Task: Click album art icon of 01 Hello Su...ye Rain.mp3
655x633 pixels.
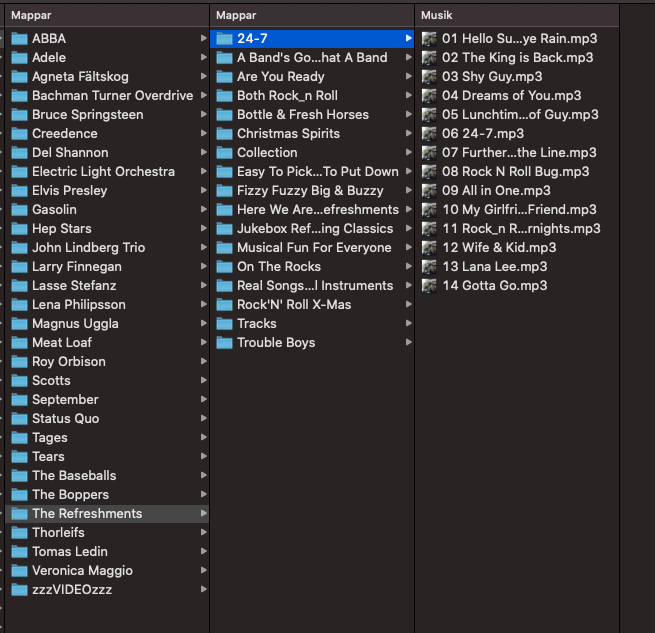Action: click(429, 39)
